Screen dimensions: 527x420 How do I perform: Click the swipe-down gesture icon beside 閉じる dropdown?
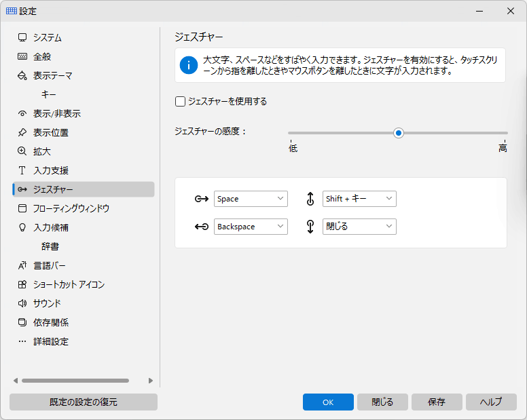point(310,227)
